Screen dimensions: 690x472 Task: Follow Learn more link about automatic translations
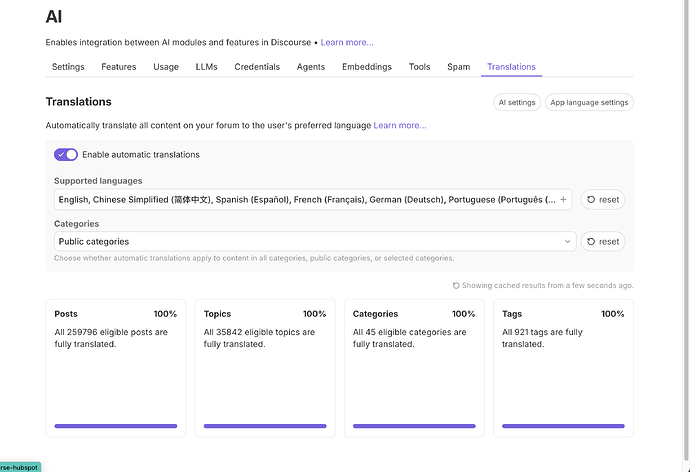[x=400, y=125]
